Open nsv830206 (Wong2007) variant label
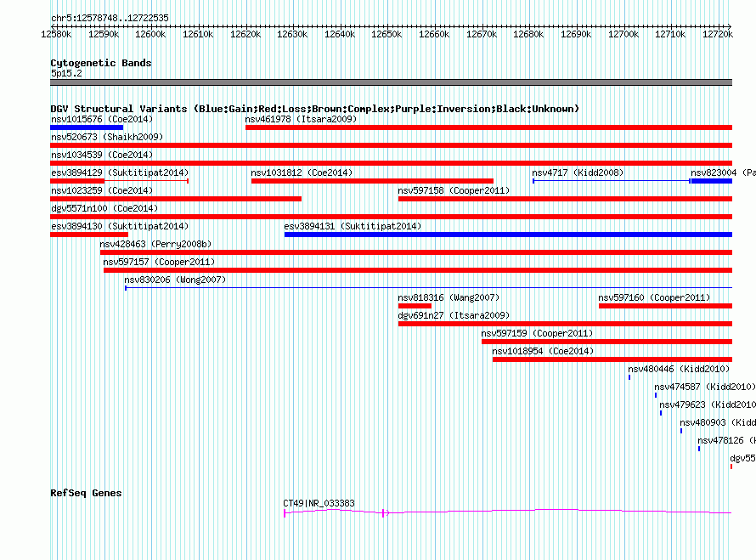 175,280
